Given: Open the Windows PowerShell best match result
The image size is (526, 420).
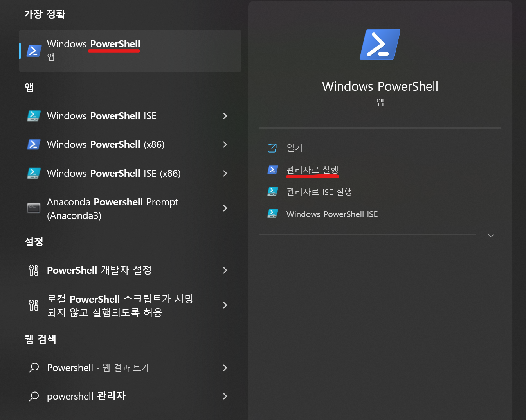Looking at the screenshot, I should point(130,51).
